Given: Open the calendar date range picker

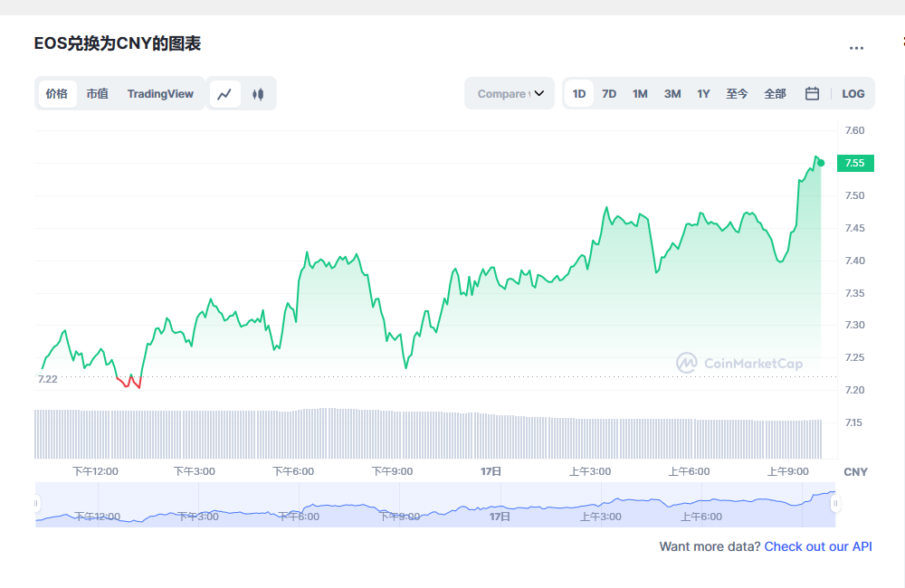Looking at the screenshot, I should click(812, 93).
